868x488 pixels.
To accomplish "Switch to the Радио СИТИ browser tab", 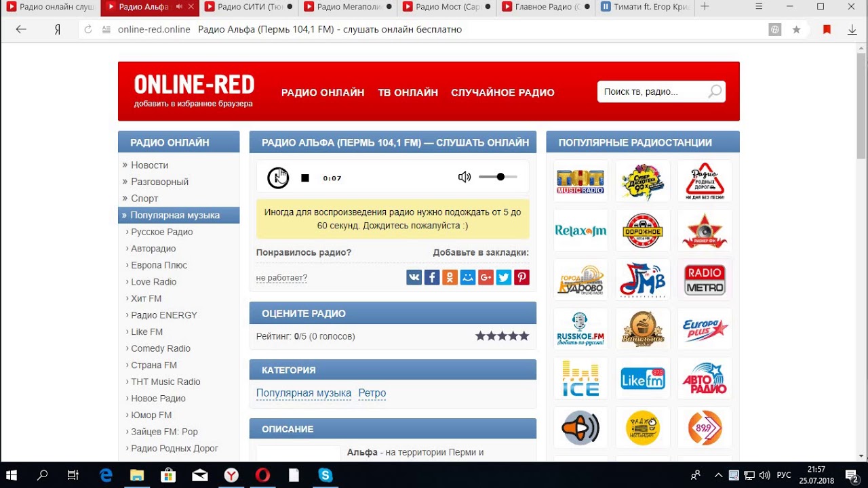I will pos(249,7).
